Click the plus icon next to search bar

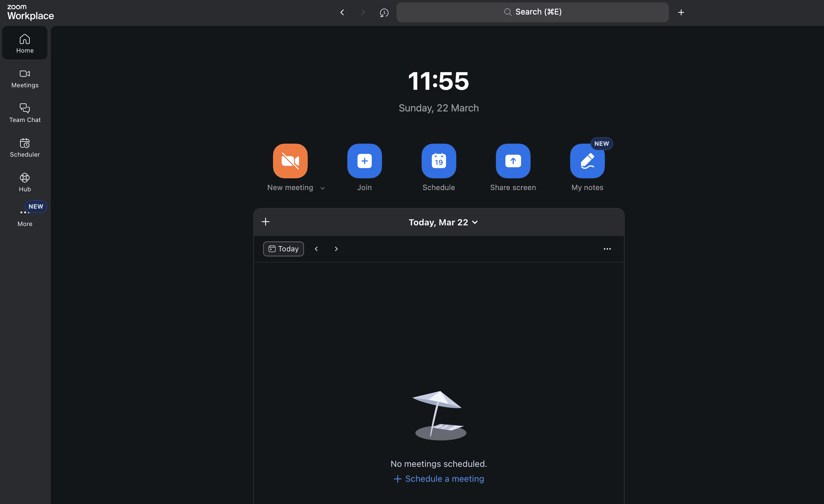coord(681,13)
